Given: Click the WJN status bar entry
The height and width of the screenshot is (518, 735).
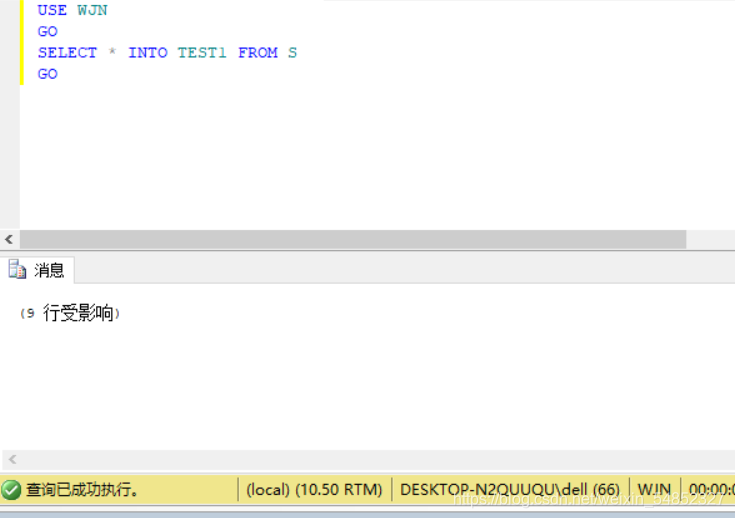Looking at the screenshot, I should click(654, 490).
